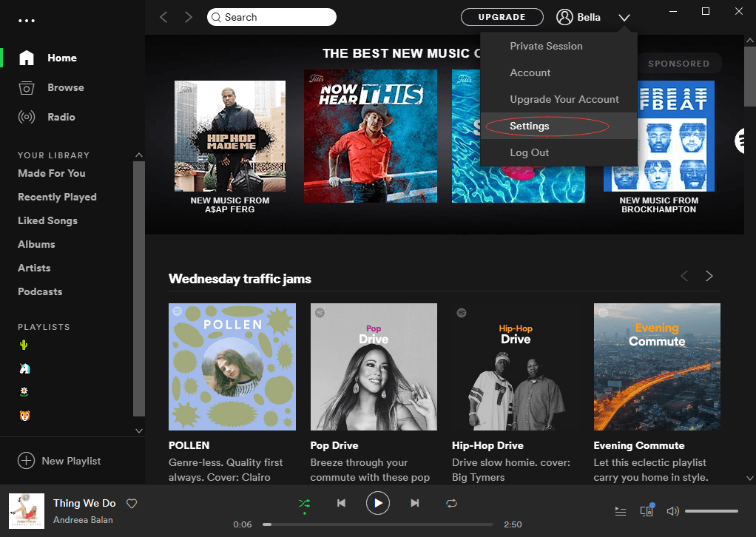Open the POLLEN playlist cover

click(x=232, y=366)
